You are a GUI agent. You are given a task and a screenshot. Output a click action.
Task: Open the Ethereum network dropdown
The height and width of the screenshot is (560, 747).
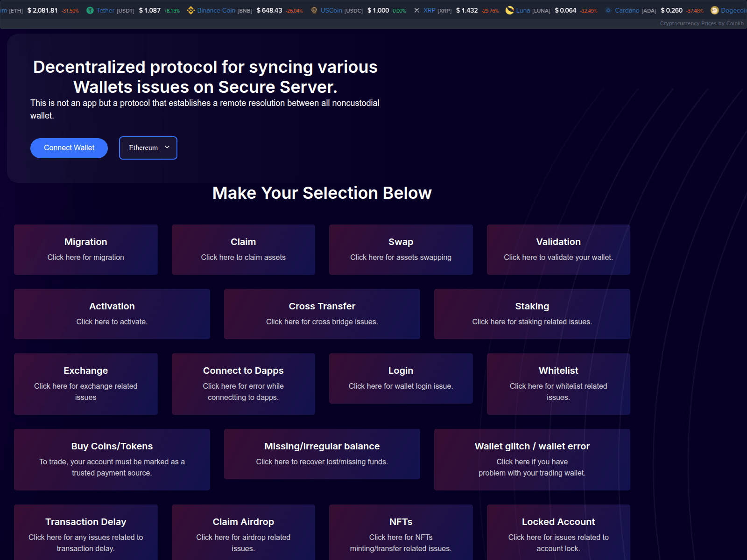[148, 148]
